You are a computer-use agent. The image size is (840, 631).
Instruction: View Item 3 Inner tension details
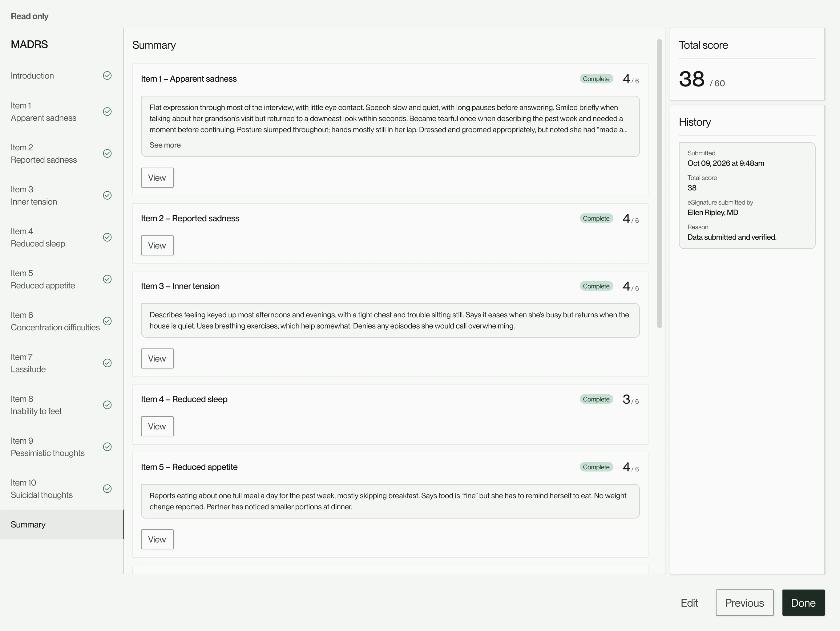pyautogui.click(x=157, y=359)
